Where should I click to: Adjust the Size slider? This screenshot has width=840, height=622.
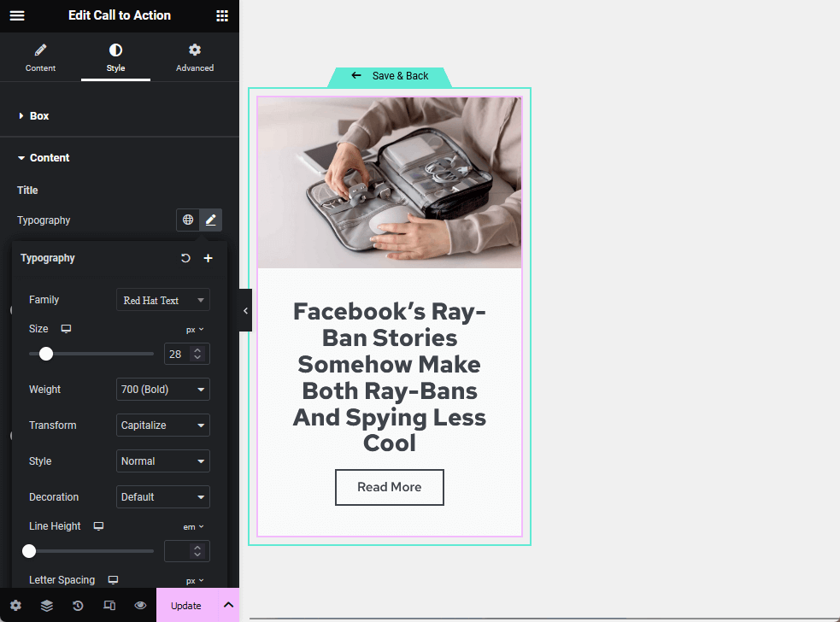[x=46, y=354]
